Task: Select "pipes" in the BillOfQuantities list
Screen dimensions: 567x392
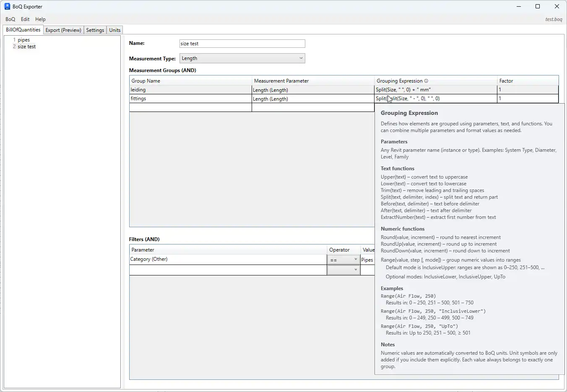Action: point(24,39)
